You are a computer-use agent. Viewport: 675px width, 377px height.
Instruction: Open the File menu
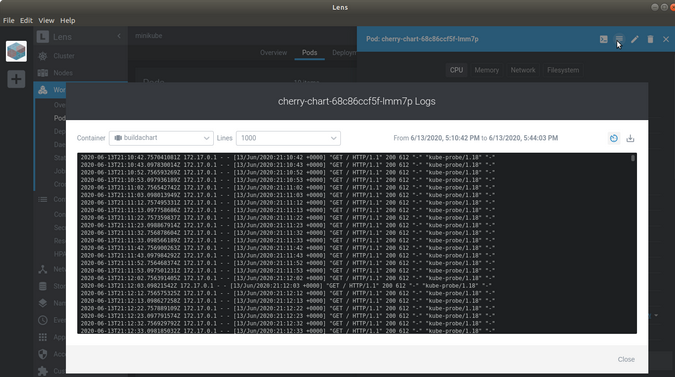tap(9, 20)
